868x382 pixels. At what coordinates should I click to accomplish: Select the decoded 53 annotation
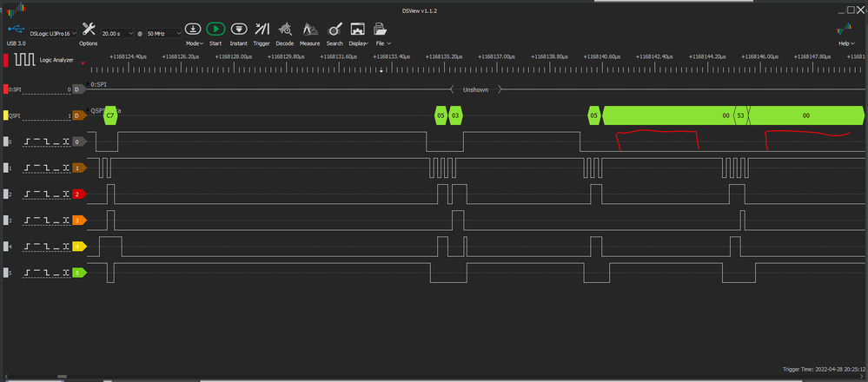740,115
